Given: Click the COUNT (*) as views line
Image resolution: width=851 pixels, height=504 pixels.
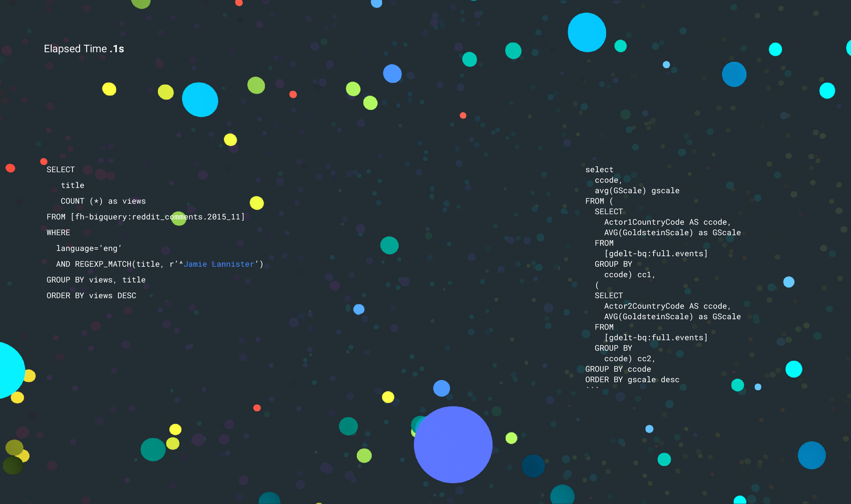Looking at the screenshot, I should point(103,201).
